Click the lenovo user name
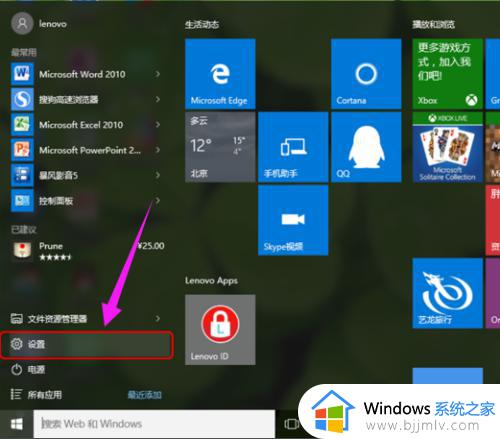500x439 pixels. [53, 24]
